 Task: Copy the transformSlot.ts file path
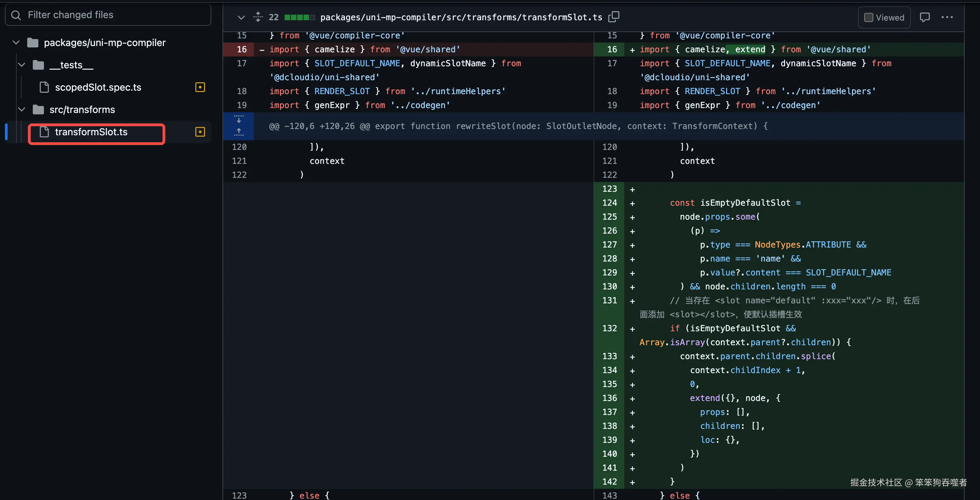pos(614,17)
